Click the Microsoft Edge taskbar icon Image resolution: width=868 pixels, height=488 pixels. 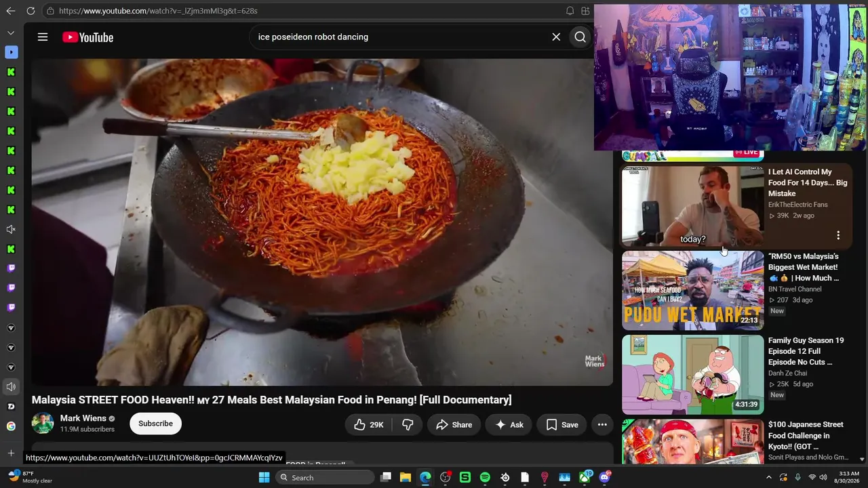tap(425, 478)
